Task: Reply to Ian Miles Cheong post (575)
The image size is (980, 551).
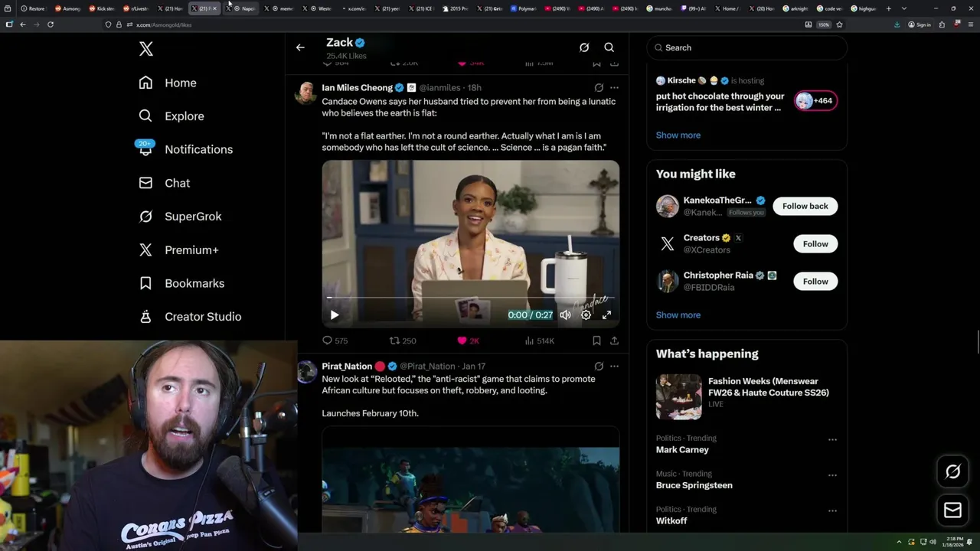Action: (335, 341)
